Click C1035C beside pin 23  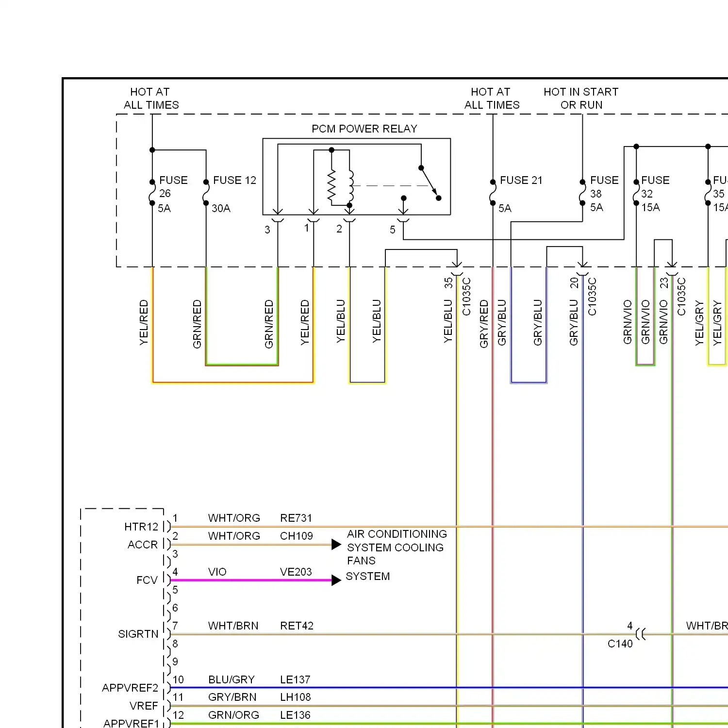(x=681, y=296)
